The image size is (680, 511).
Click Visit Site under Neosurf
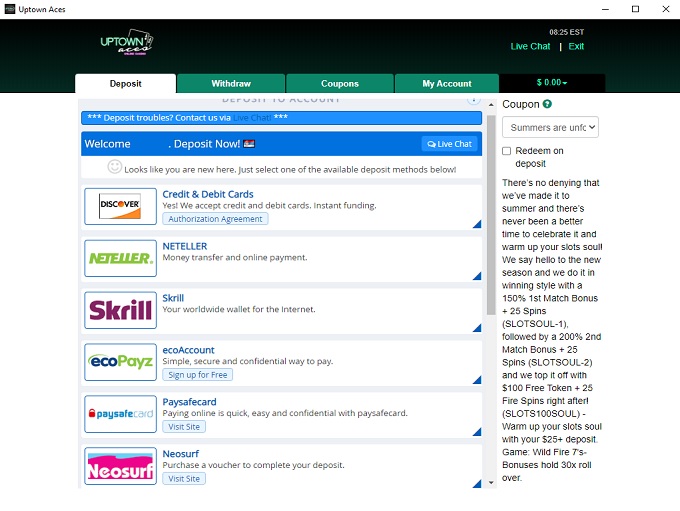pyautogui.click(x=184, y=478)
